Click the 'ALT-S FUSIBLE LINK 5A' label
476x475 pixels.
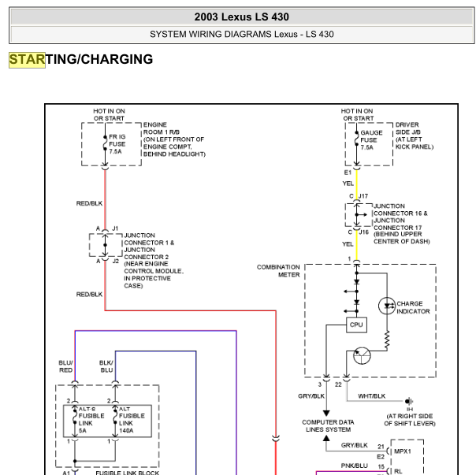click(x=91, y=420)
